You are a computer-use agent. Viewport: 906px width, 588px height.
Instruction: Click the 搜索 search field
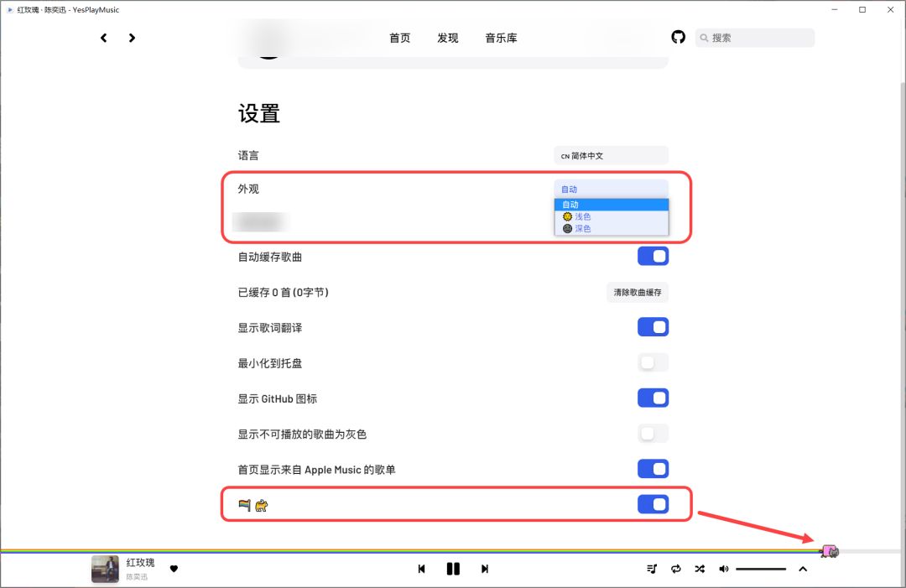point(755,38)
